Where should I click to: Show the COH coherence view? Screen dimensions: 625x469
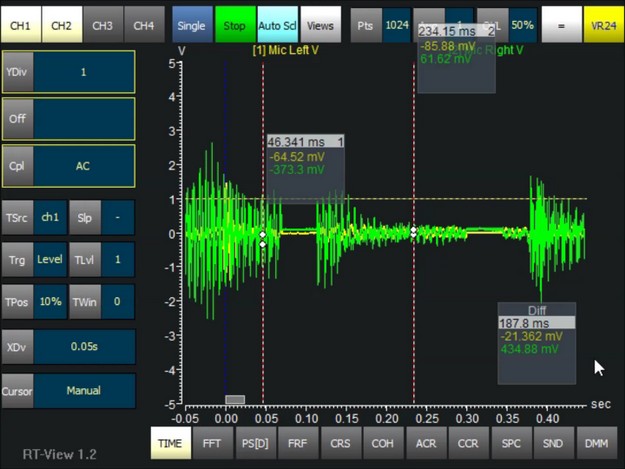(383, 442)
